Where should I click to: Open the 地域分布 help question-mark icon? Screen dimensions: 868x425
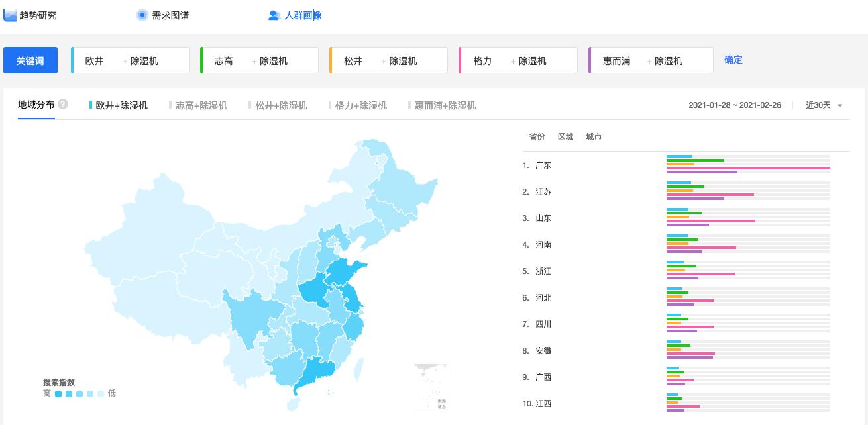pyautogui.click(x=62, y=103)
